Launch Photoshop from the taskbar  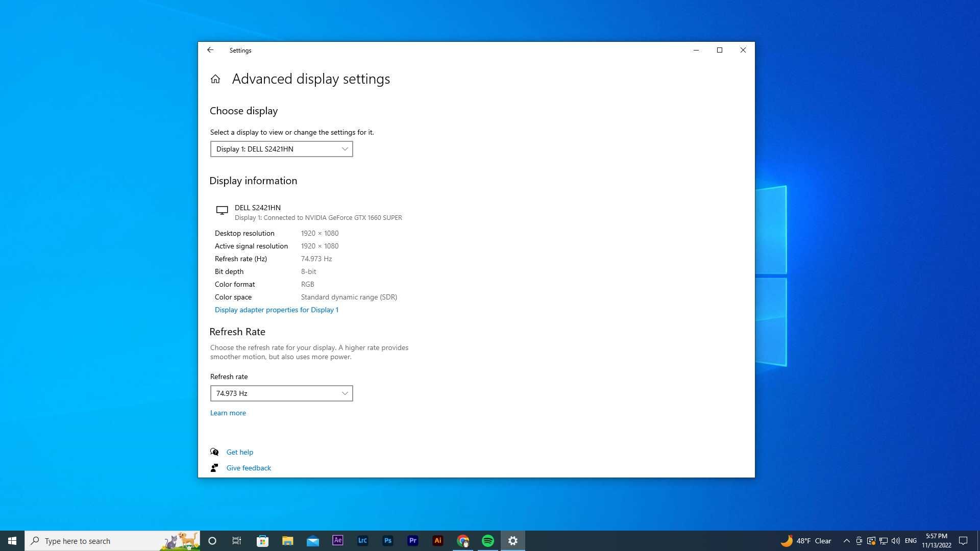tap(387, 541)
